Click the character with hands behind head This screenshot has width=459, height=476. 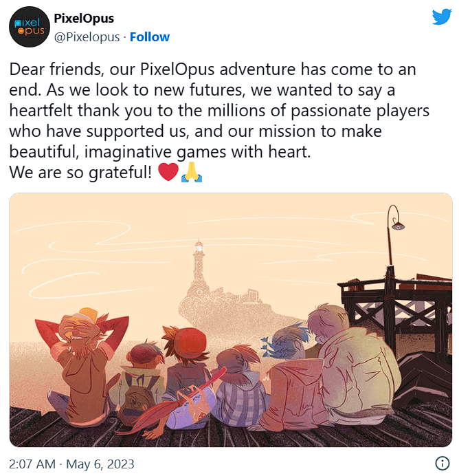point(82,365)
